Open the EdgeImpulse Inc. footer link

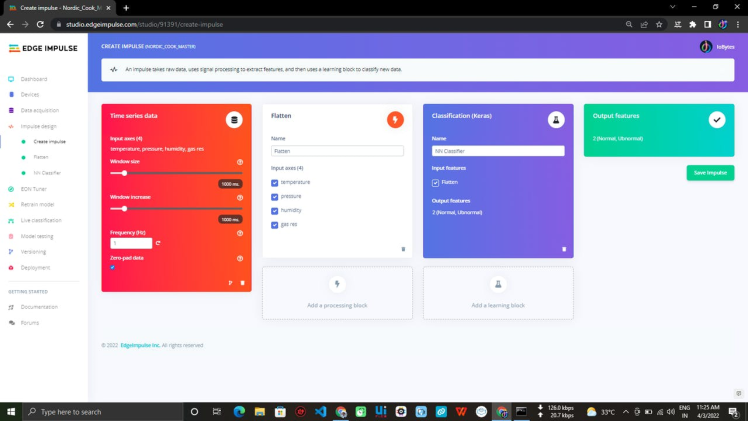tap(140, 345)
